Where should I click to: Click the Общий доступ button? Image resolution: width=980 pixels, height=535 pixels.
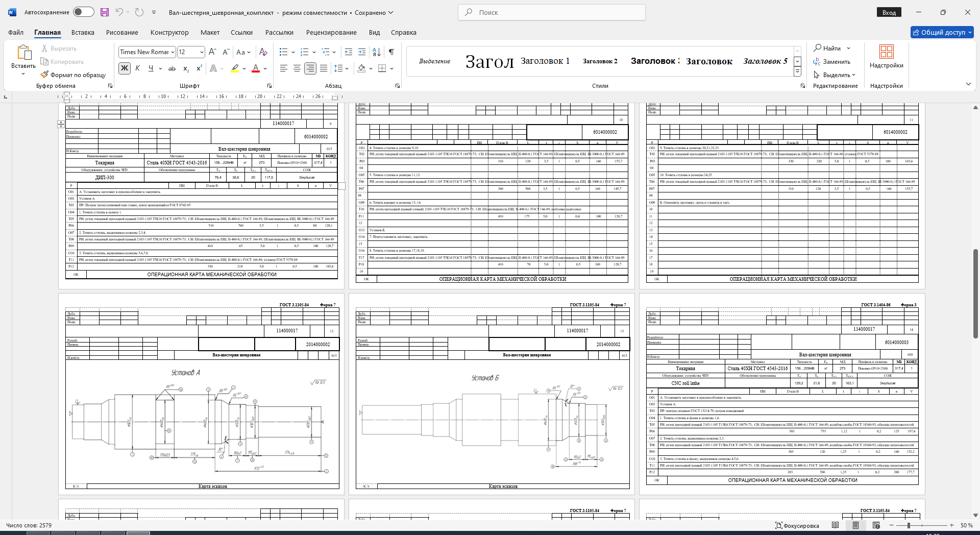[942, 32]
